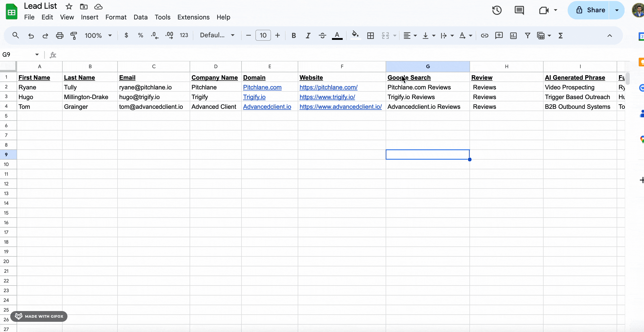The height and width of the screenshot is (332, 644).
Task: Click the formula bar input
Action: coord(342,55)
